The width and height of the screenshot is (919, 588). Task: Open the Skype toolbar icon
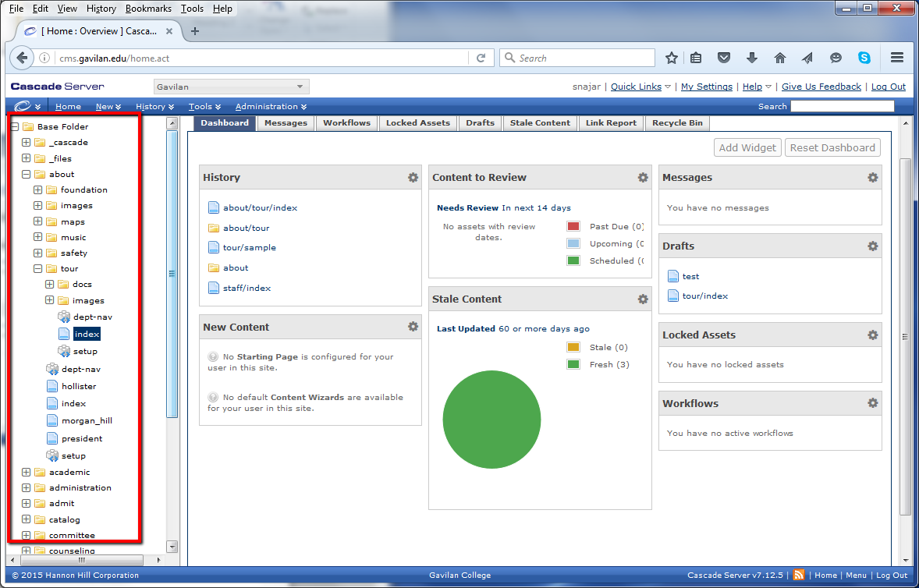(864, 58)
